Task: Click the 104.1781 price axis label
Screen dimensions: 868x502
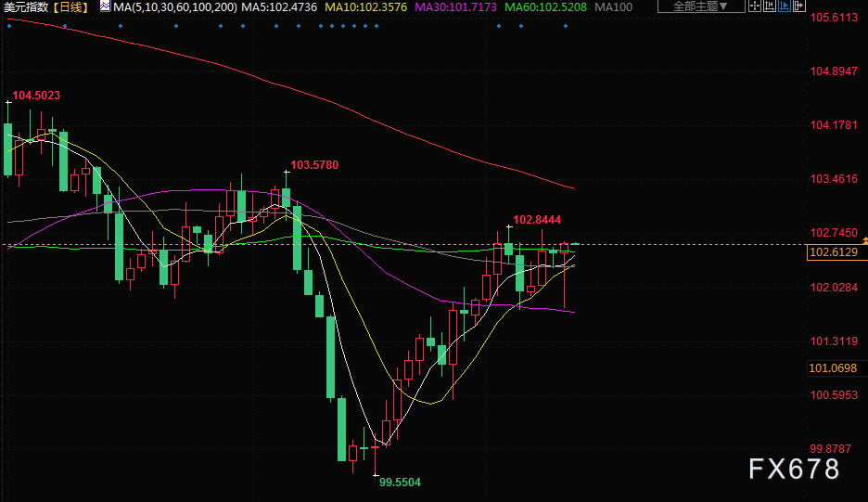Action: coord(835,125)
